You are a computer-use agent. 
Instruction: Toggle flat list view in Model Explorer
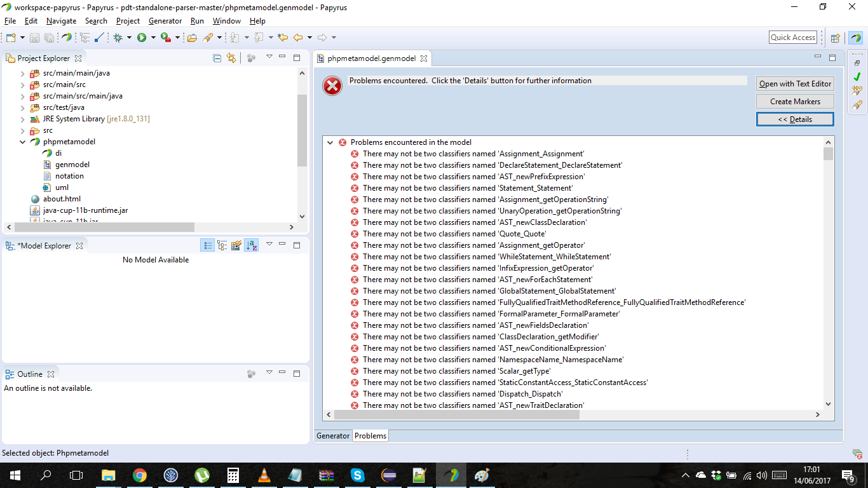click(x=208, y=245)
